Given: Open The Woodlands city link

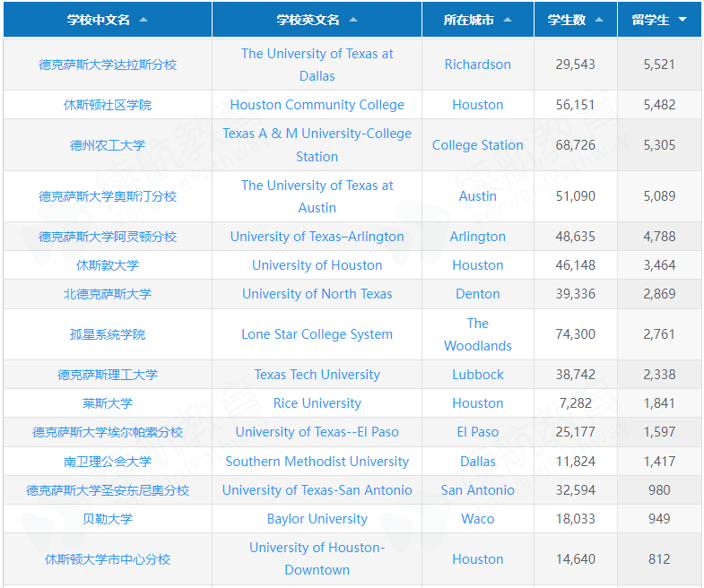Looking at the screenshot, I should tap(478, 334).
